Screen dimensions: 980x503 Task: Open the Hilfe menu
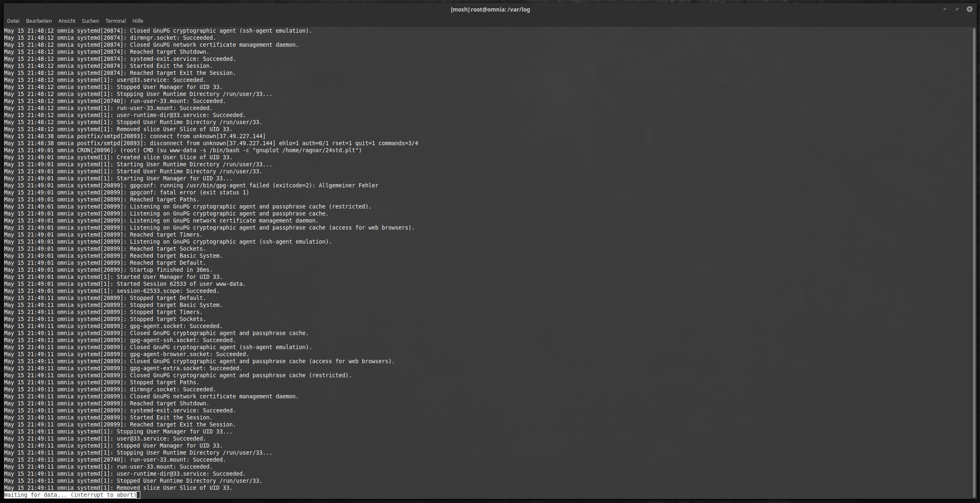[x=137, y=21]
